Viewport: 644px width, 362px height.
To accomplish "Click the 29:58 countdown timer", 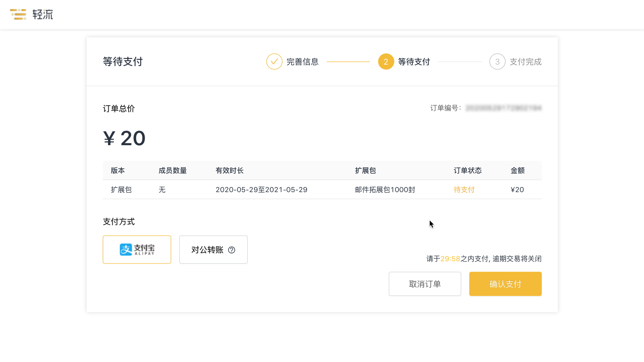I will point(450,259).
